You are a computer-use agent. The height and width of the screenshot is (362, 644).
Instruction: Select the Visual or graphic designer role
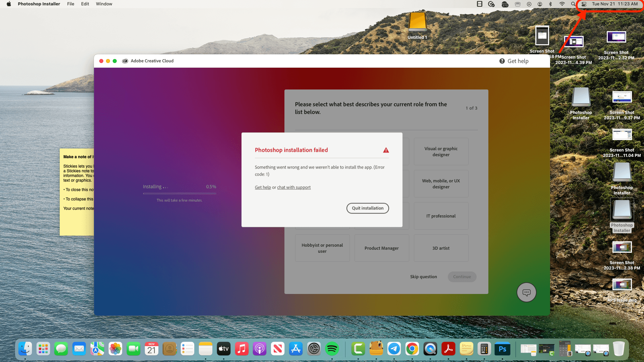[441, 152]
